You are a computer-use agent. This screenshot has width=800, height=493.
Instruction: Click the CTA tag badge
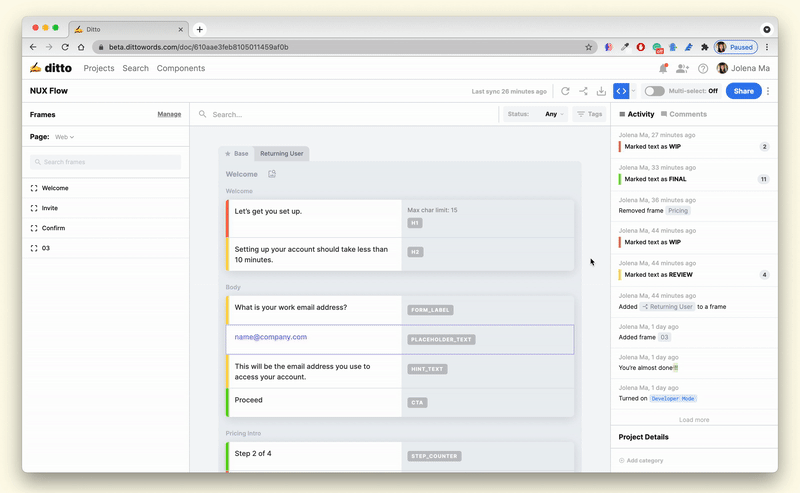coord(417,403)
